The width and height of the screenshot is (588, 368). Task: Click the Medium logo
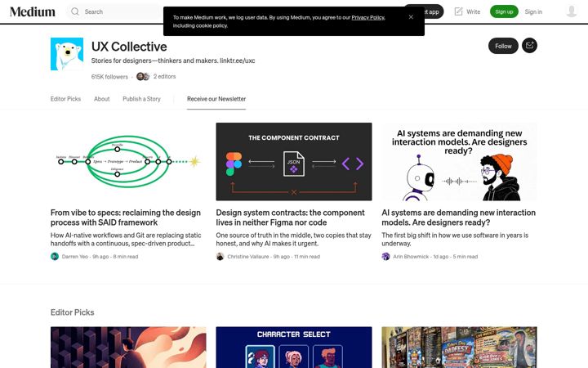[x=32, y=11]
